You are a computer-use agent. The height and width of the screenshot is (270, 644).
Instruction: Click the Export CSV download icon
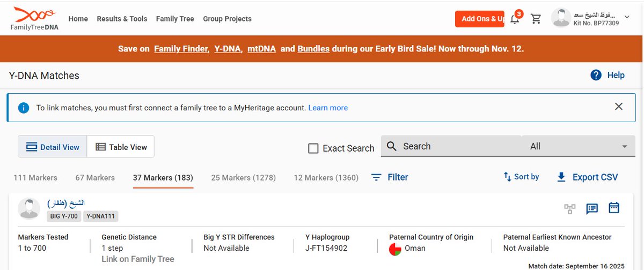click(x=561, y=177)
